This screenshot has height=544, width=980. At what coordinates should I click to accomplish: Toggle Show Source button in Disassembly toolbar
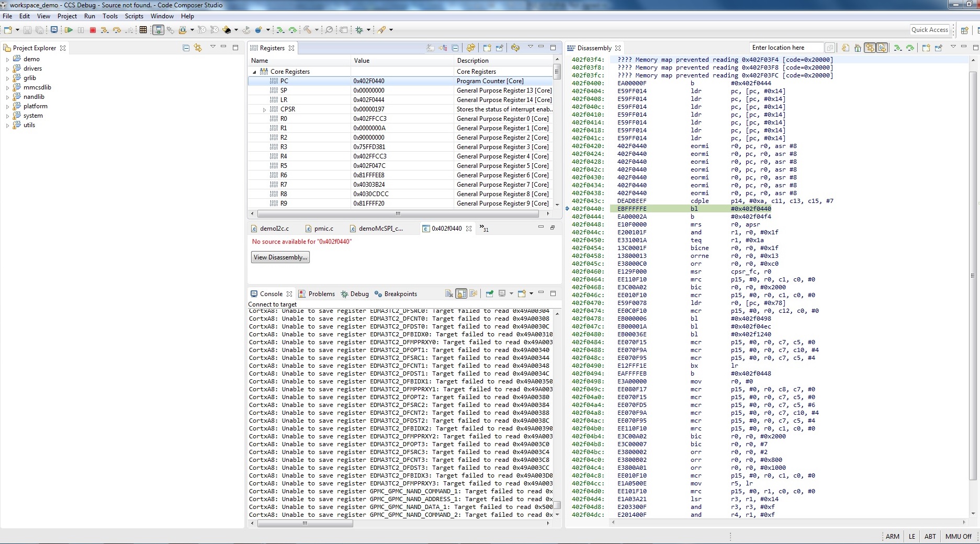pos(882,48)
